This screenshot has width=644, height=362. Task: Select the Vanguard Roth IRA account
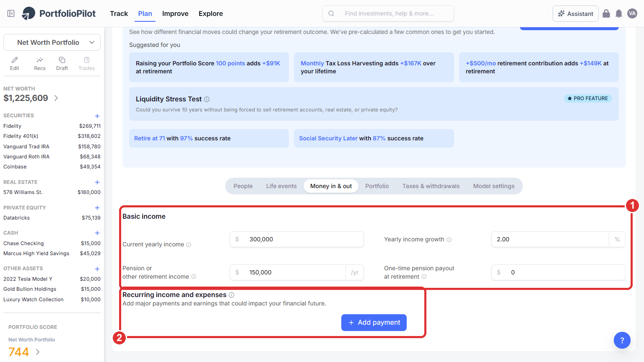(52, 157)
